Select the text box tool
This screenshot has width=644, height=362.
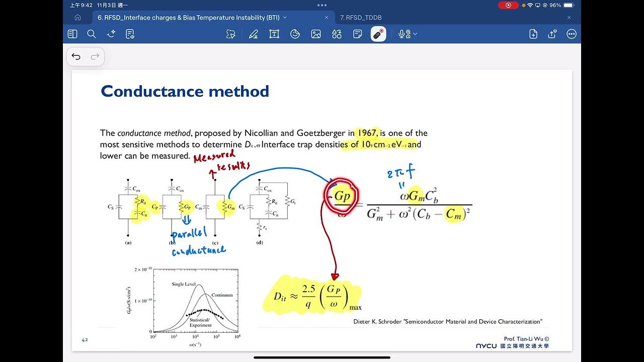pyautogui.click(x=274, y=34)
